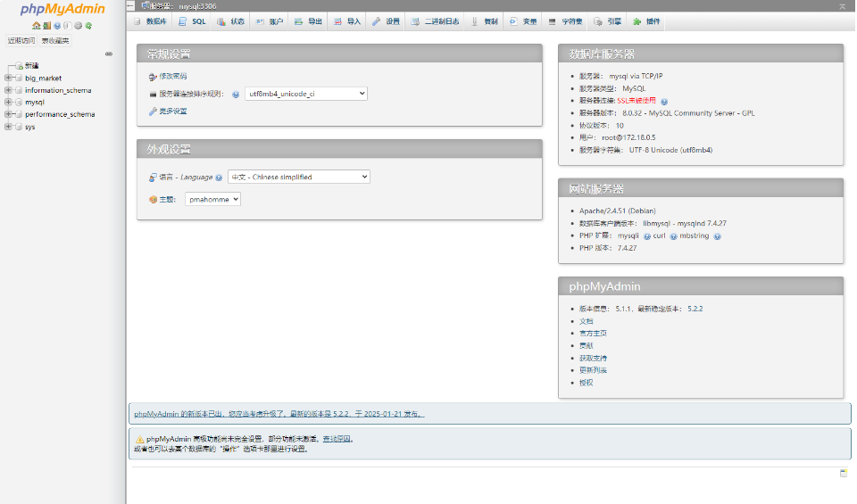
Task: Click the log out door icon
Action: point(47,26)
